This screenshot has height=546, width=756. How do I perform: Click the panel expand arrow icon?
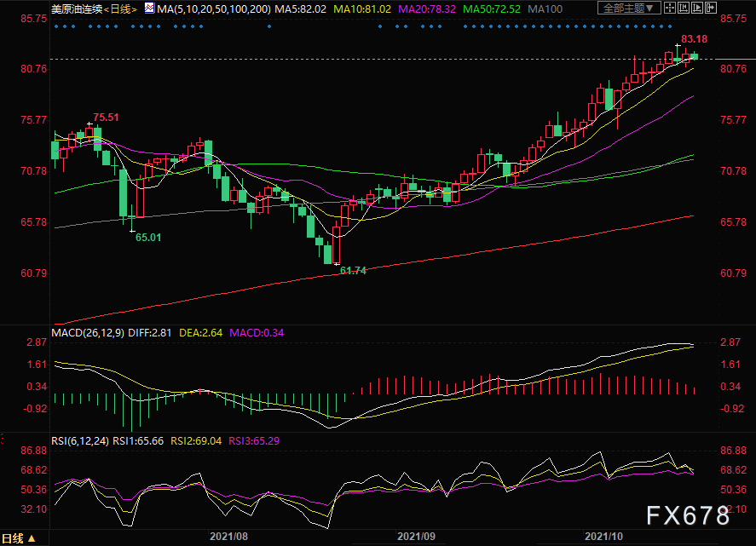click(x=710, y=9)
